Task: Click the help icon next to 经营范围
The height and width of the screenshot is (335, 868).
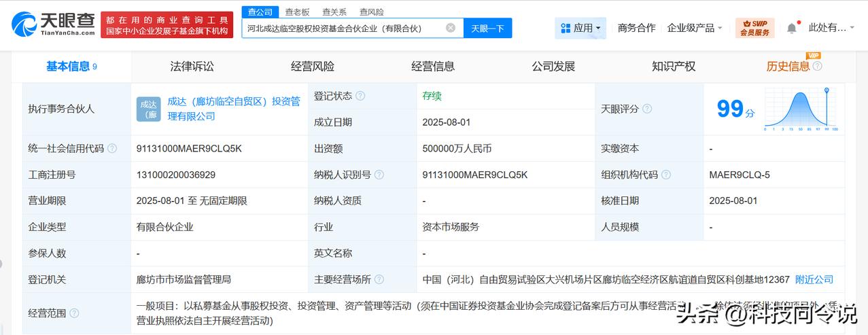Action: coord(74,313)
